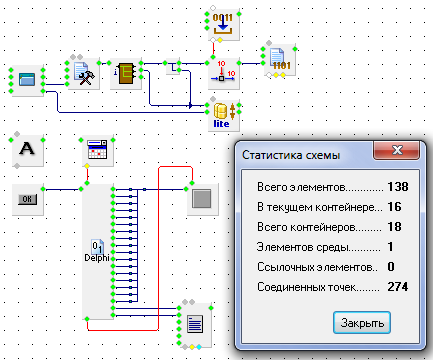This screenshot has width=433, height=360.
Task: Select the 10-to-10 converter element
Action: tap(223, 73)
